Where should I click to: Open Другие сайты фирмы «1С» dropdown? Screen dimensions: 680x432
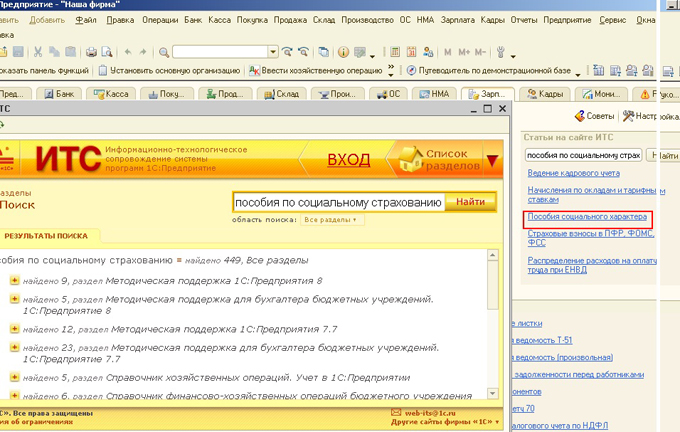click(x=445, y=422)
